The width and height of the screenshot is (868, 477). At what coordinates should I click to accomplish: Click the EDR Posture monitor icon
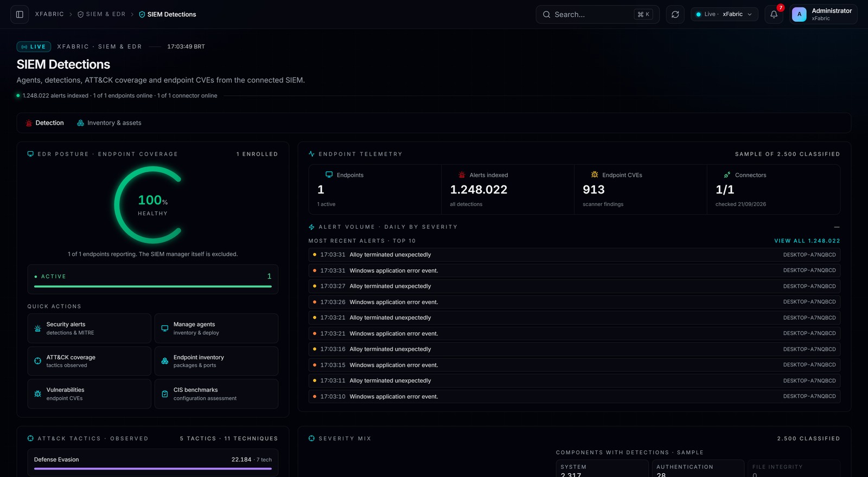point(30,154)
